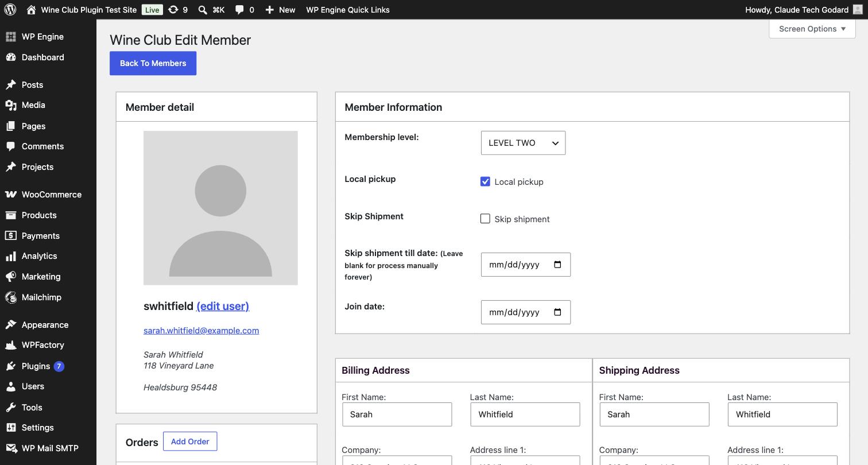Follow the (edit user) link

pyautogui.click(x=223, y=306)
